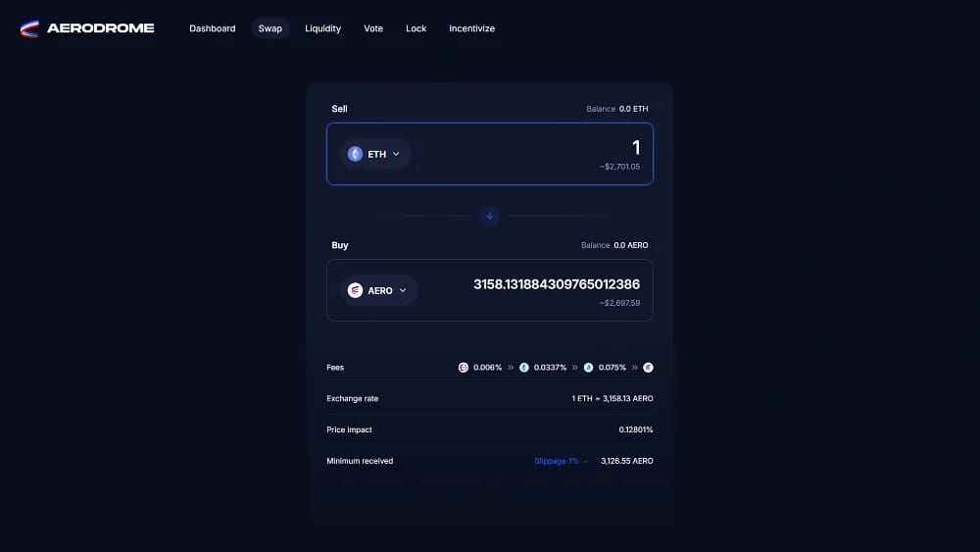Click the Sell label
The width and height of the screenshot is (980, 552).
339,109
